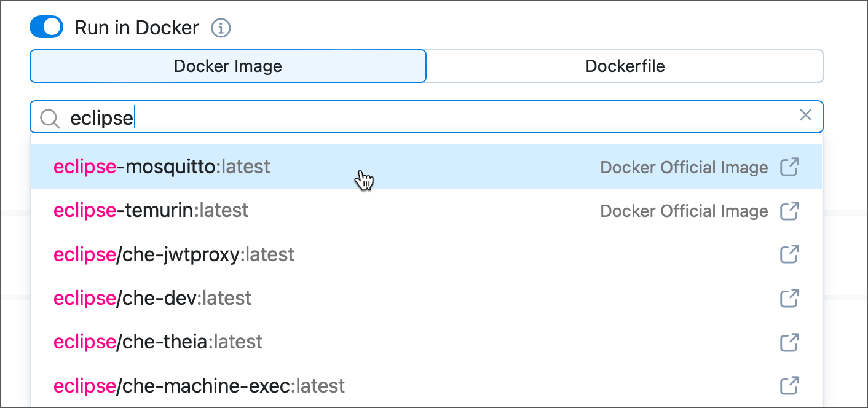Clear the eclipse search text
The image size is (868, 408).
coord(805,115)
